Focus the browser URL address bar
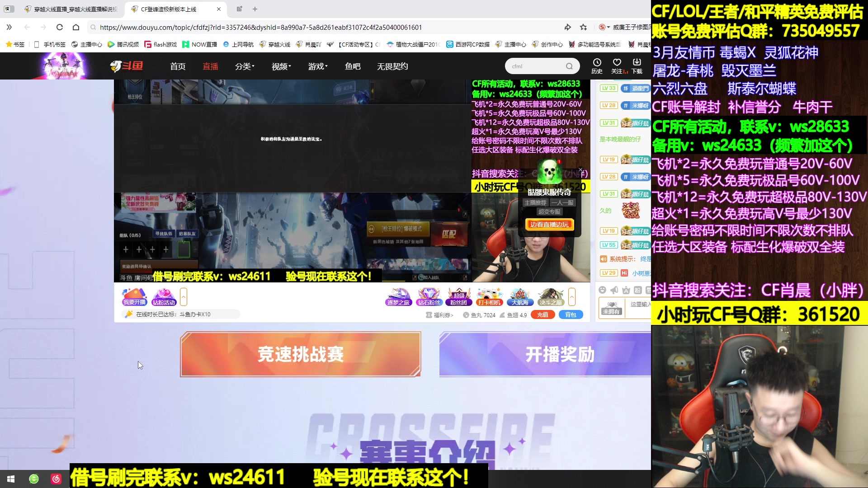Screen dimensions: 868x488 [325, 27]
